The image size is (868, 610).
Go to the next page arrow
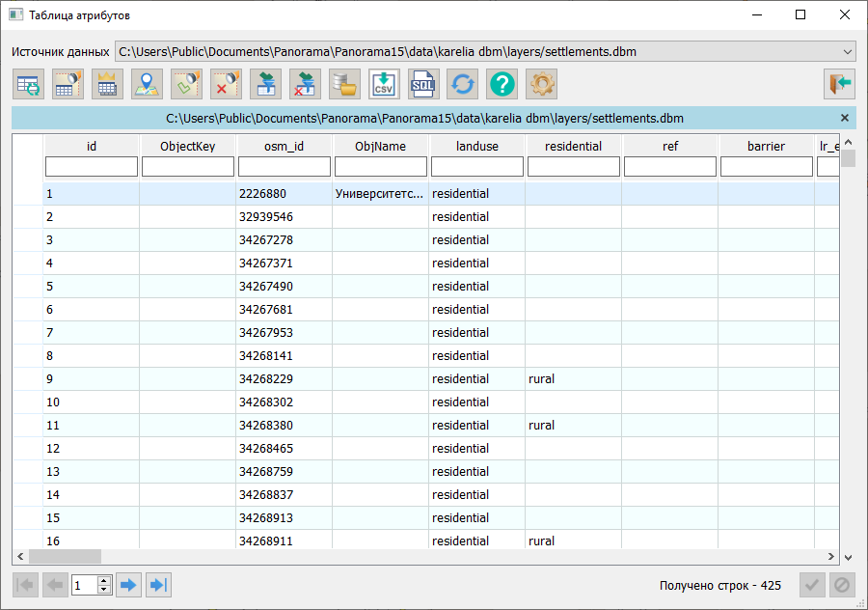(128, 585)
